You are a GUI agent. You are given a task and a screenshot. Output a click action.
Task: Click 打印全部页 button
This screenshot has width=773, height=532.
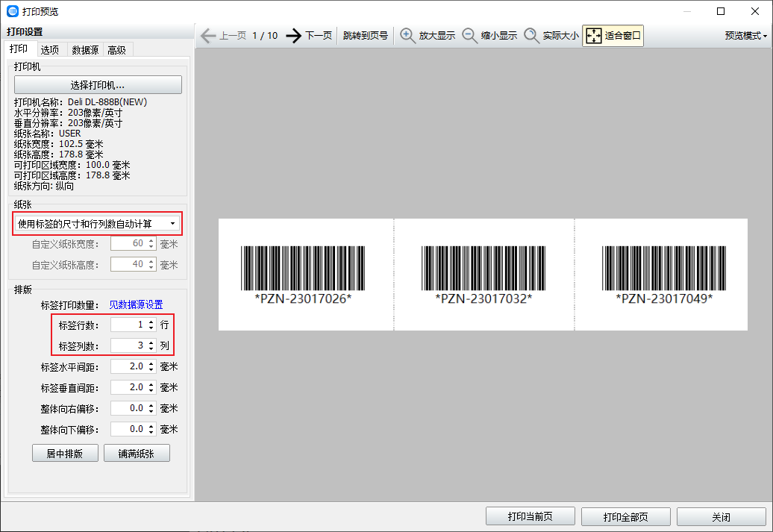click(625, 516)
